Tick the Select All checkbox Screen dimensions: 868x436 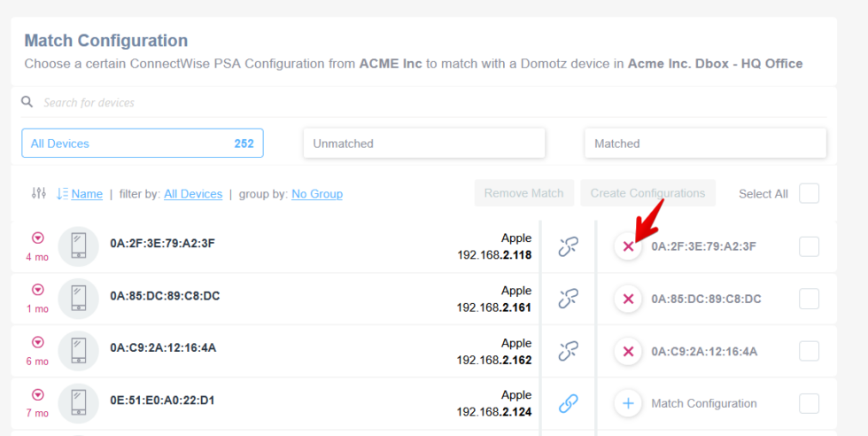(x=809, y=193)
